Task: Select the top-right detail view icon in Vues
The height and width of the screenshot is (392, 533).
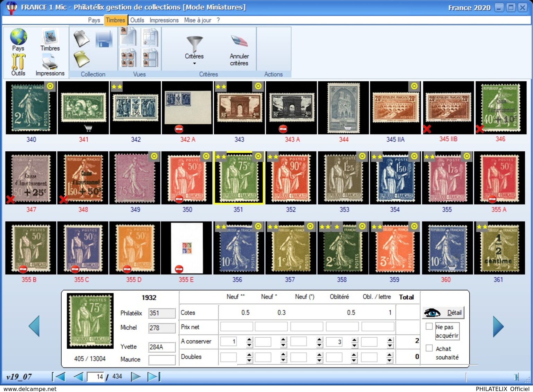Action: (x=150, y=37)
